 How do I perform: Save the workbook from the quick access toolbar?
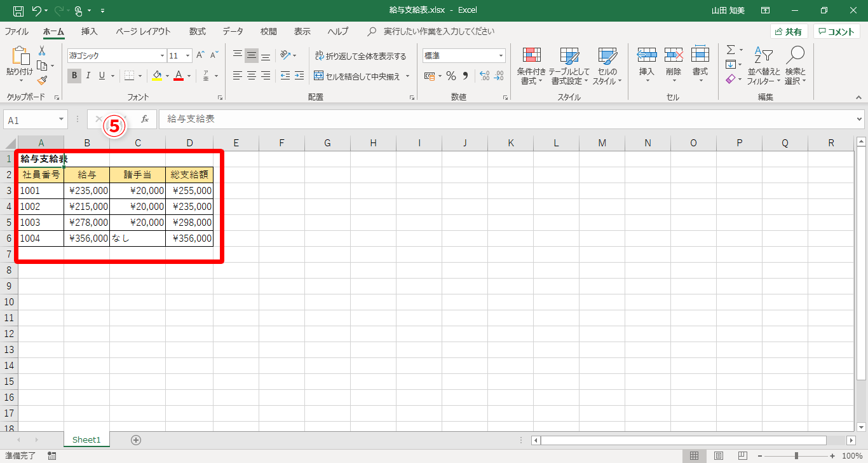pyautogui.click(x=18, y=11)
